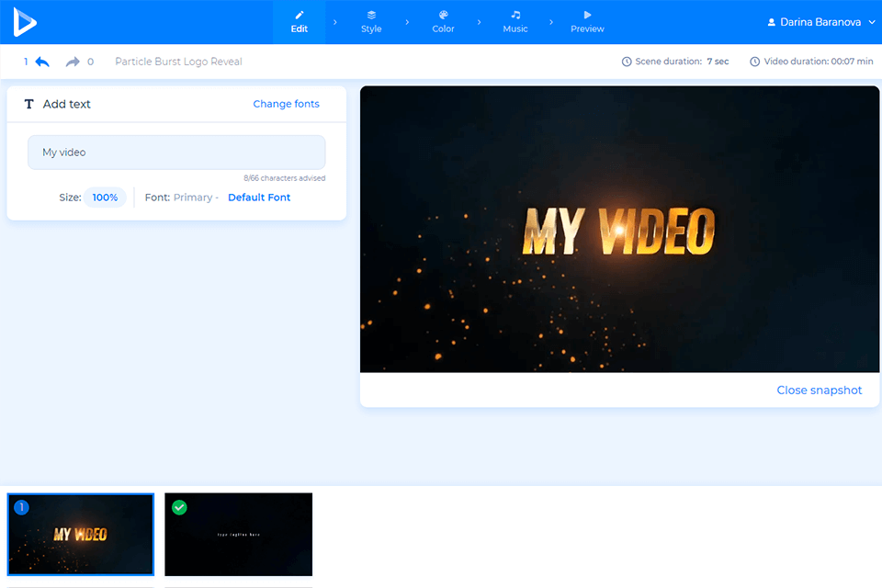Select the Style layers icon

pos(370,15)
